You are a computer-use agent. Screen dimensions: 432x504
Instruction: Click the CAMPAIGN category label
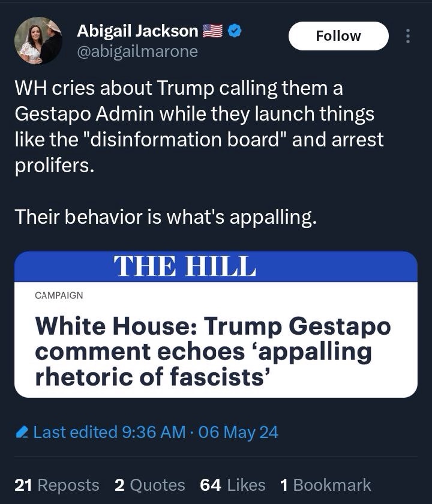[x=59, y=295]
